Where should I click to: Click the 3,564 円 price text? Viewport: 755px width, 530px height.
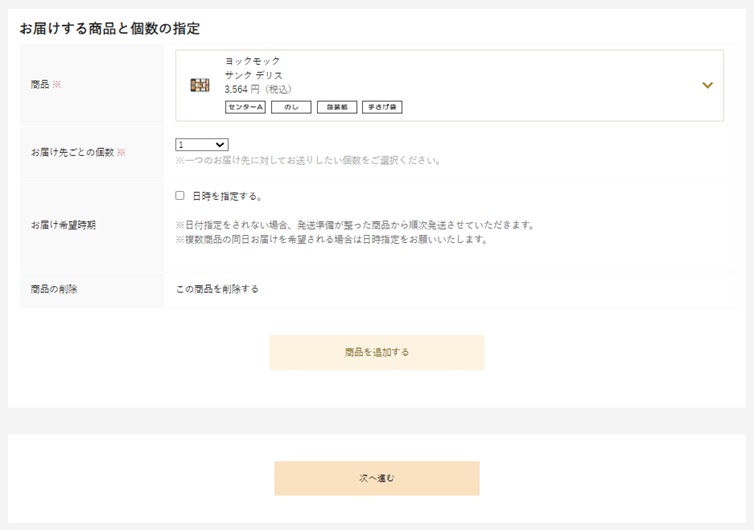242,89
